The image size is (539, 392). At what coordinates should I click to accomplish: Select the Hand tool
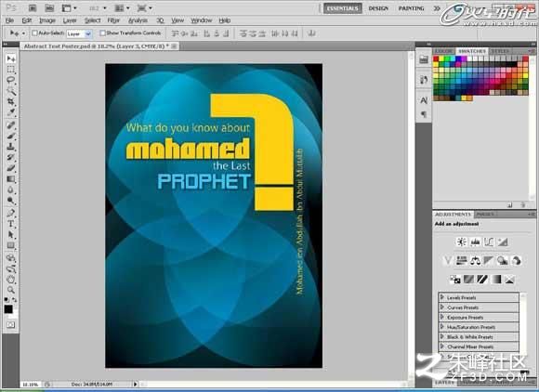tap(11, 280)
